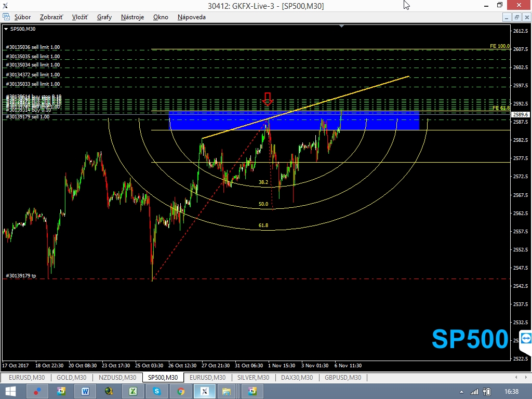This screenshot has width=532, height=399.
Task: Select order #30135033 sell limit line label
Action: [x=33, y=84]
